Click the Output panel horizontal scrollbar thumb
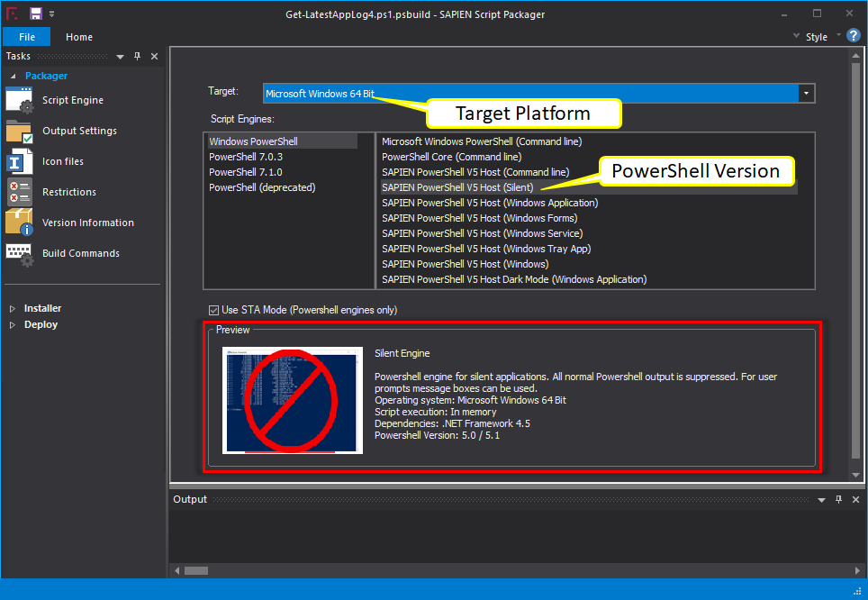Viewport: 868px width, 600px height. tap(196, 570)
